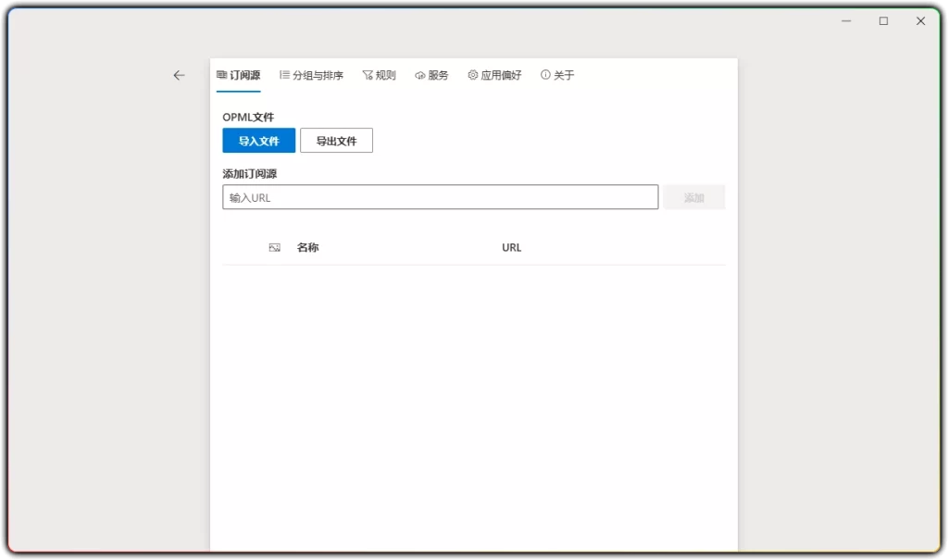Open the 应用偏好 preferences section
Viewport: 948px width, 560px height.
[x=493, y=75]
